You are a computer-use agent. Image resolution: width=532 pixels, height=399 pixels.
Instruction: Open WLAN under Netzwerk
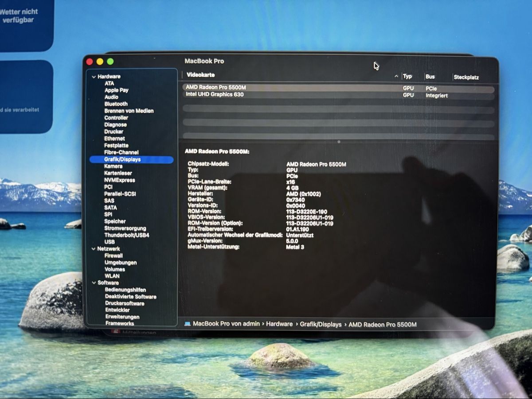coord(112,276)
